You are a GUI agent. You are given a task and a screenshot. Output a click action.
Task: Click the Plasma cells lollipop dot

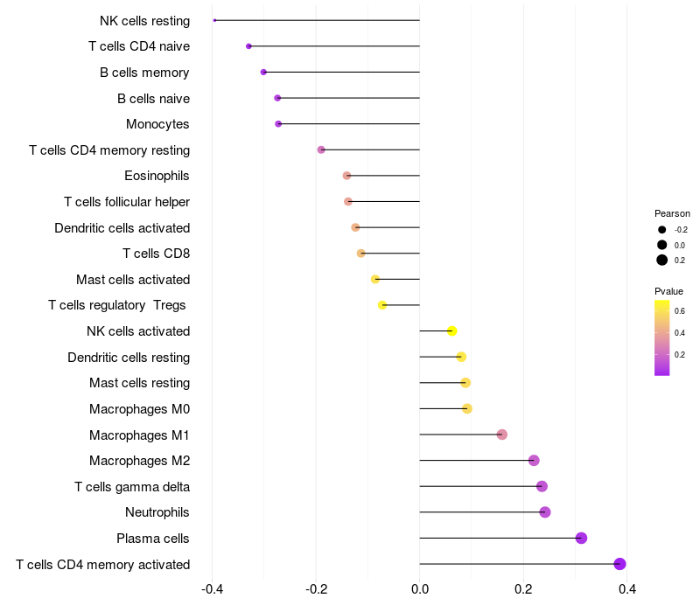click(581, 538)
